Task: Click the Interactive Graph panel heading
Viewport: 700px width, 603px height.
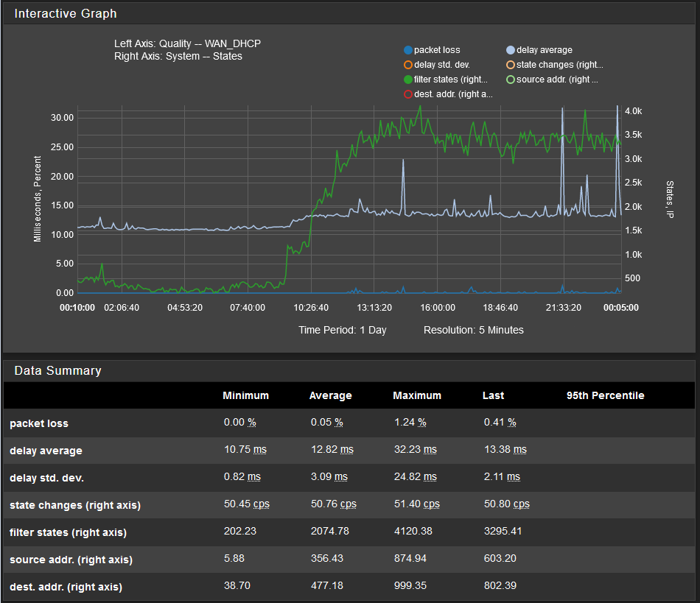Action: coord(66,14)
